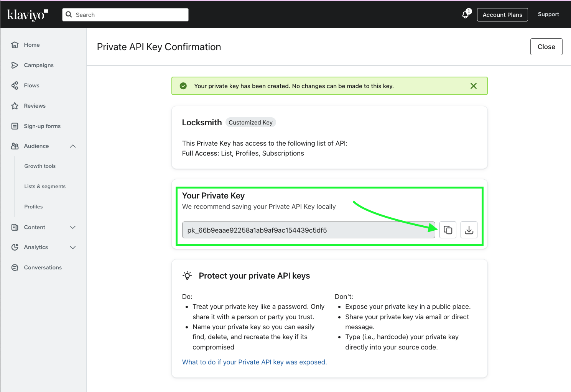Click Audience label in sidebar
Screen dimensions: 571x392
[36, 146]
